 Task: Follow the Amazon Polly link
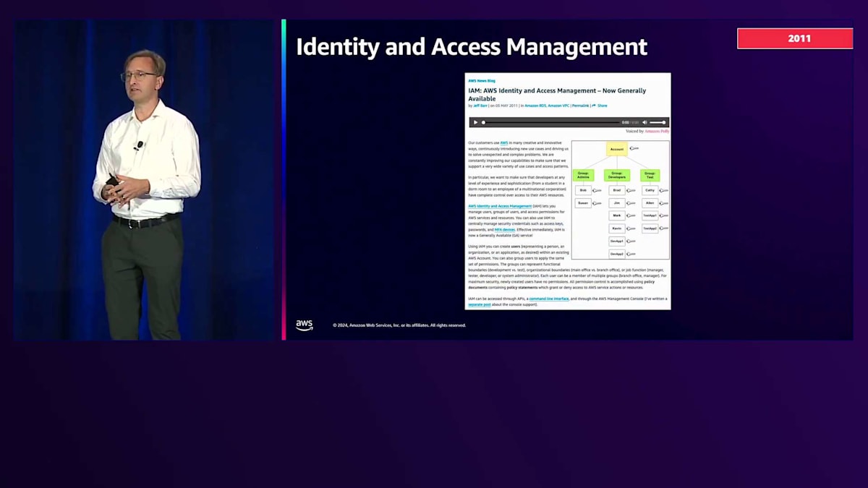(657, 132)
